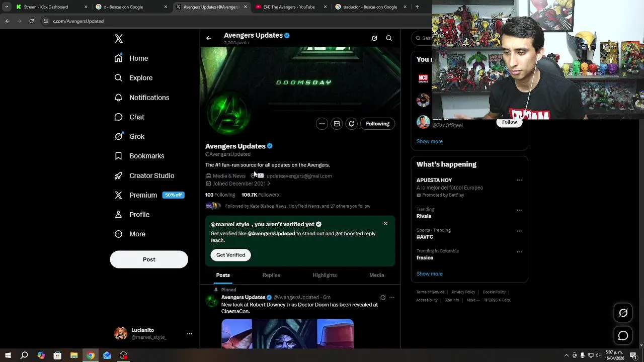Click the Joined December 2021 chevron
The image size is (644, 362).
click(269, 184)
